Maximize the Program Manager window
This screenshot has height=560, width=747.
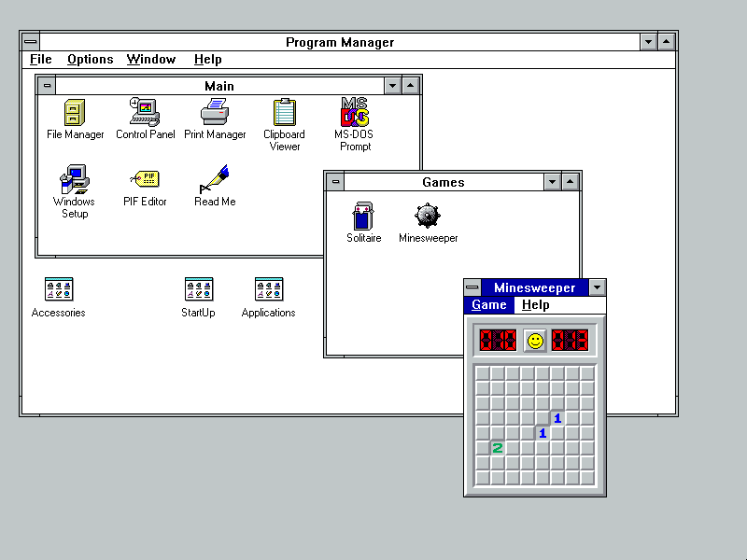(666, 42)
